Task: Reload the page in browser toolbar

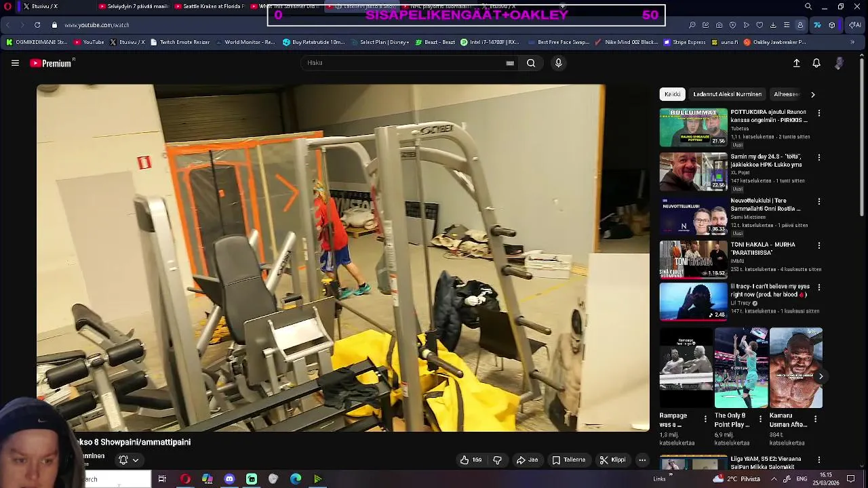Action: pyautogui.click(x=37, y=25)
